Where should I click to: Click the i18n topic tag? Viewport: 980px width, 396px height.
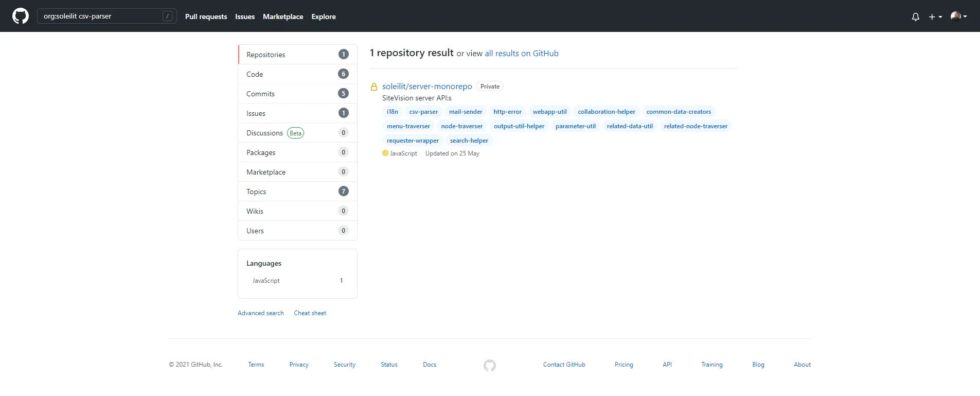click(x=393, y=112)
